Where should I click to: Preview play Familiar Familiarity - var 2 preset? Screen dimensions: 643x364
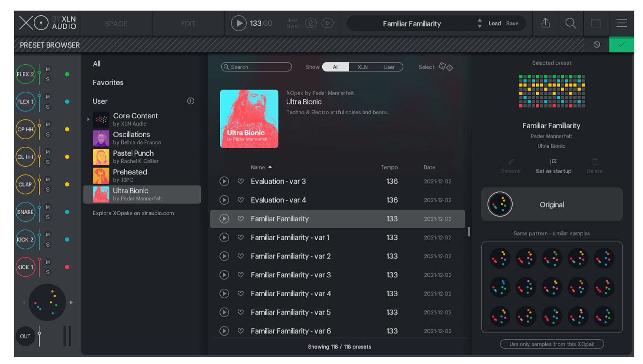click(x=224, y=256)
